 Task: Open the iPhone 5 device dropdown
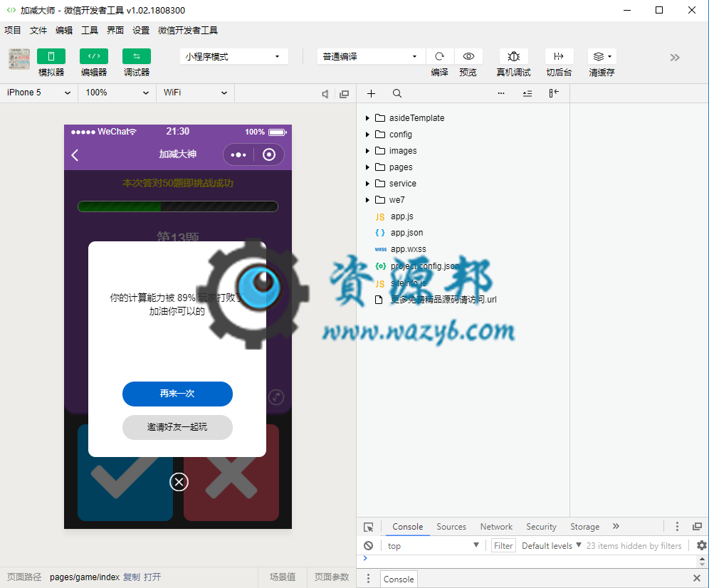(39, 93)
